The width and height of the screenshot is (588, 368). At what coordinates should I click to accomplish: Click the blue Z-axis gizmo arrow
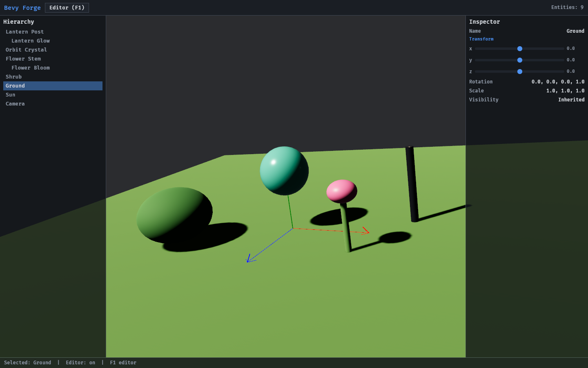point(250,259)
